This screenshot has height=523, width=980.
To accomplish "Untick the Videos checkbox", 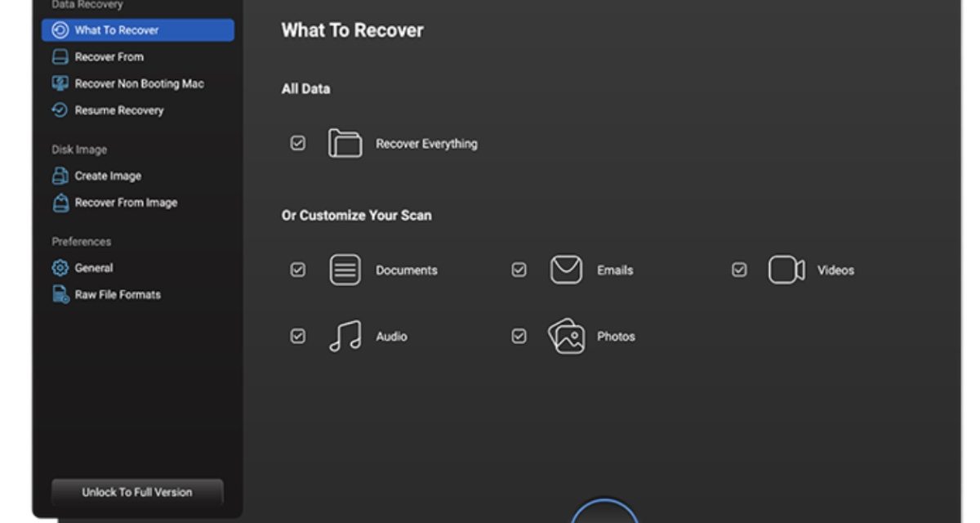I will tap(739, 270).
